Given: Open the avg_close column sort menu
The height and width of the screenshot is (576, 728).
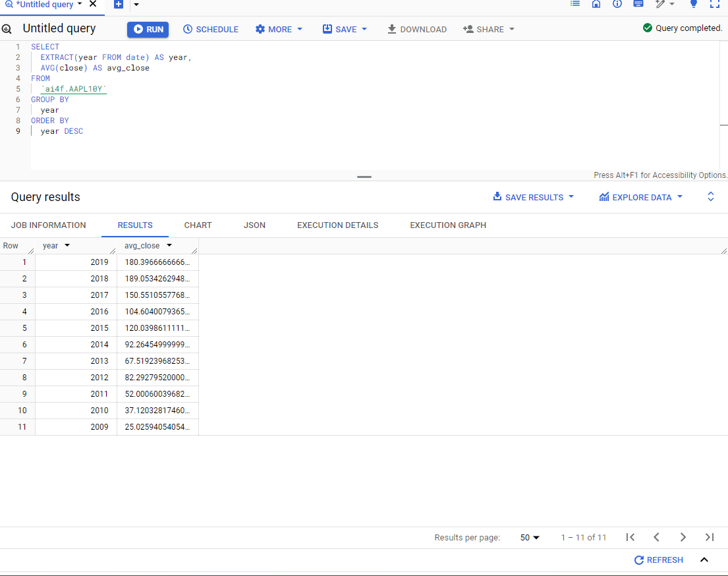Looking at the screenshot, I should click(x=169, y=245).
